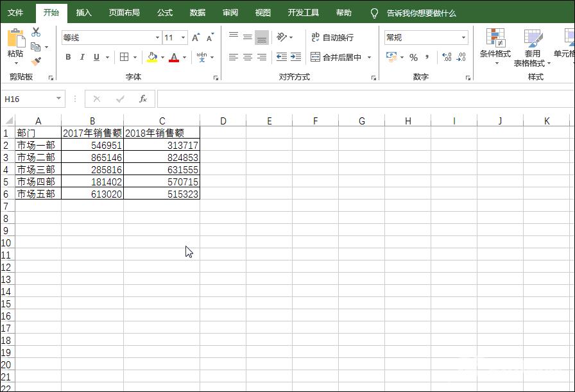Click the Copy icon in the clipboard group
The width and height of the screenshot is (575, 392).
point(36,46)
